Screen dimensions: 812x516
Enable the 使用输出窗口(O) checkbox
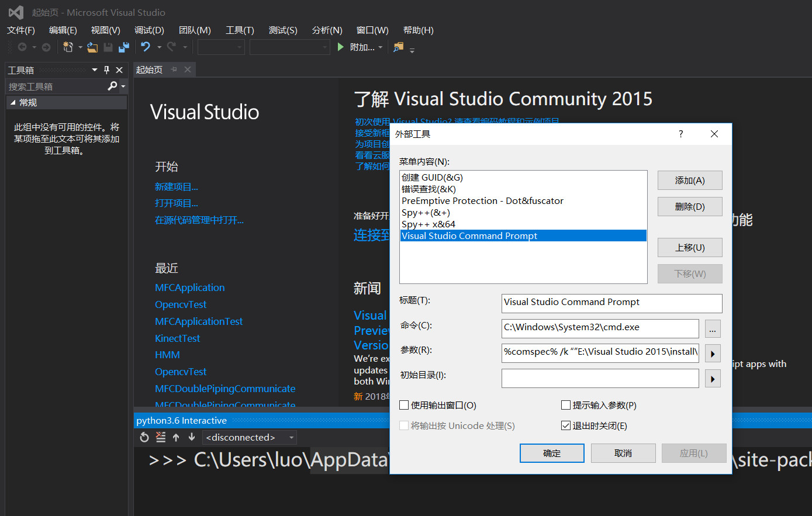[x=403, y=405]
